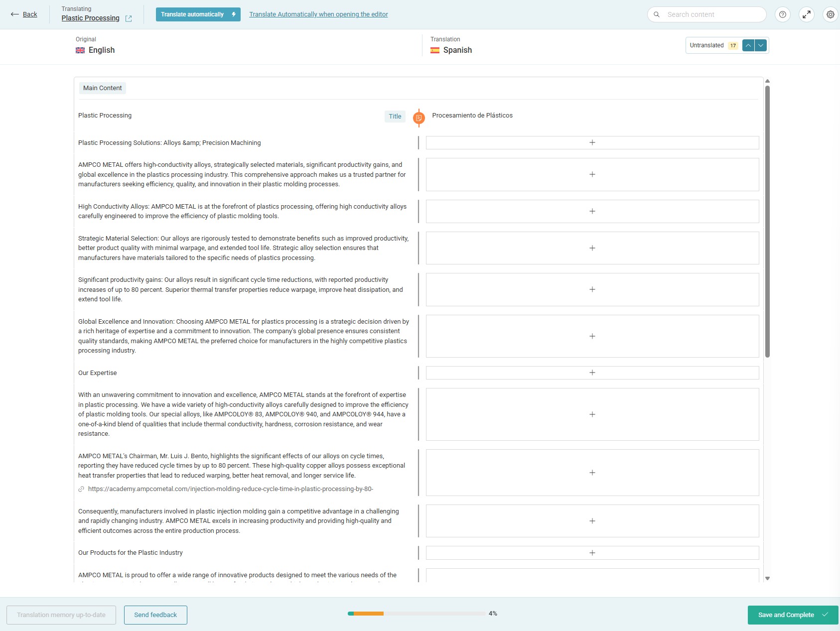Click the UK flag icon

80,50
